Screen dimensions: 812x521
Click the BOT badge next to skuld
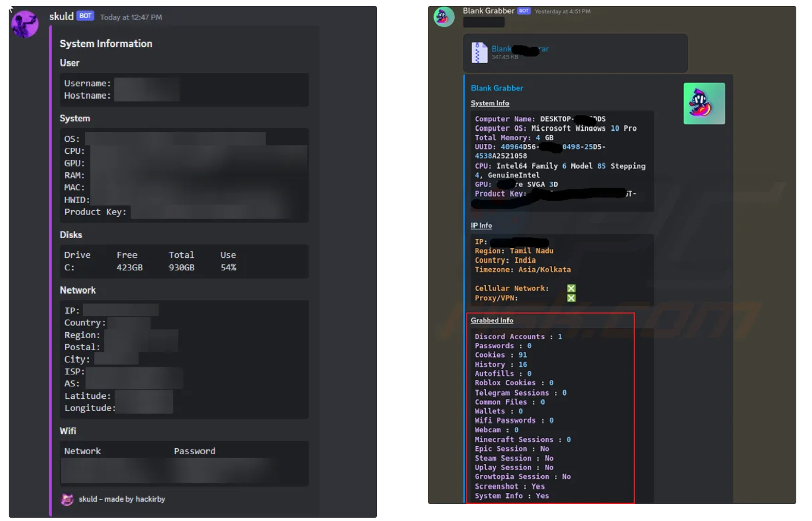coord(85,16)
